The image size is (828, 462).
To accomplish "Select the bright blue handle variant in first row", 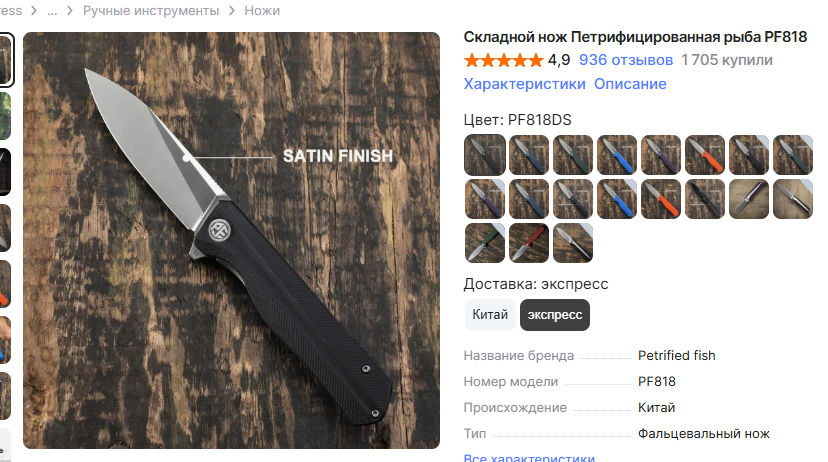I will [x=617, y=155].
